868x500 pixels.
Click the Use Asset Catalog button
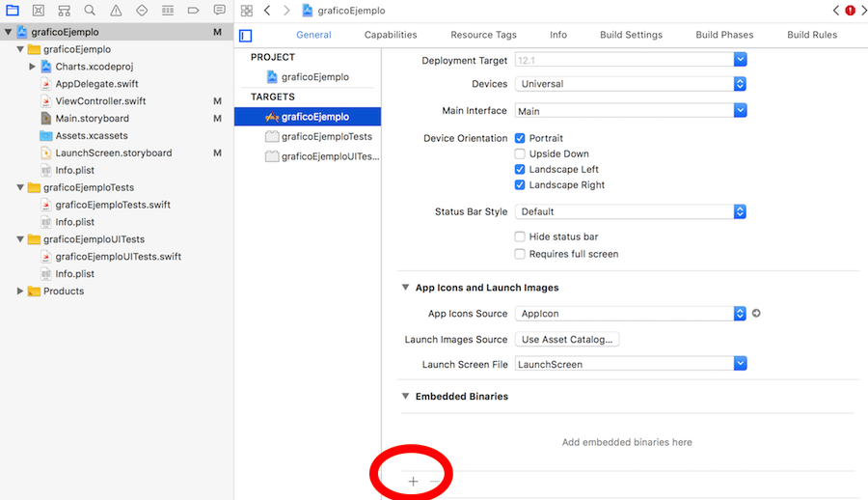(x=567, y=340)
